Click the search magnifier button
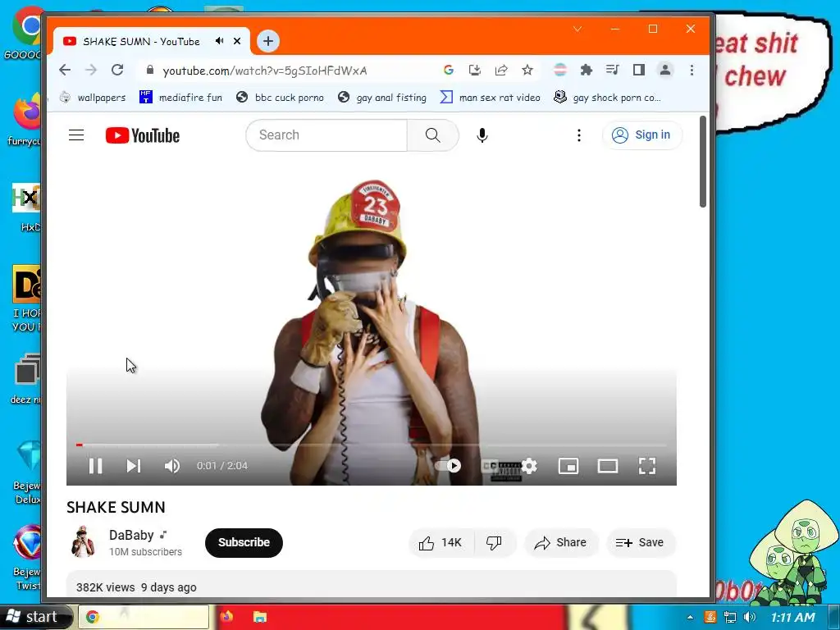 [433, 135]
